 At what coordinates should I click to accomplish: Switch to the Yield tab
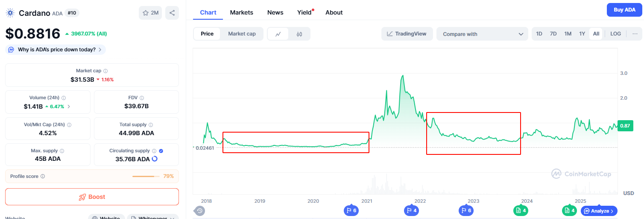pyautogui.click(x=304, y=12)
